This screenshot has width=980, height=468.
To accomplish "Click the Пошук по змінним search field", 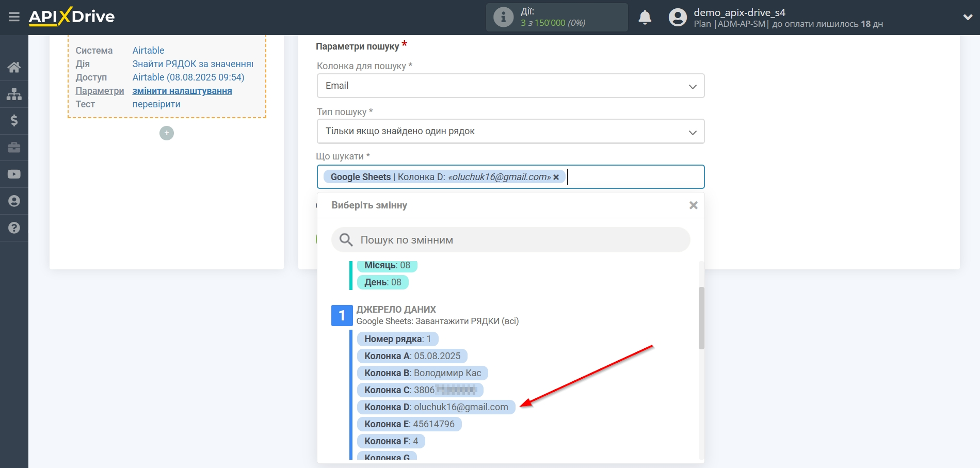I will pos(510,240).
